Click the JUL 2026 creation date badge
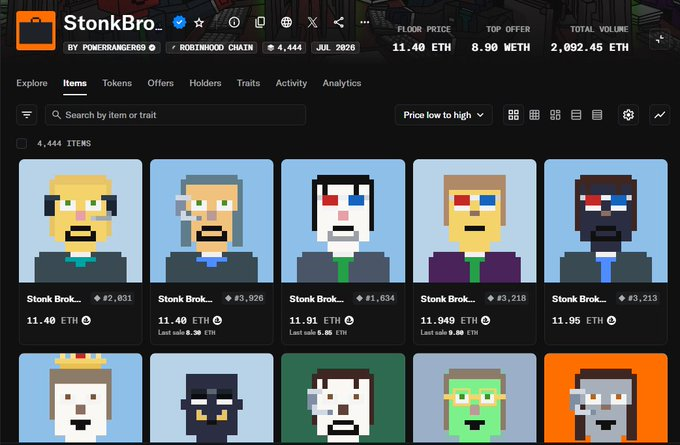This screenshot has height=445, width=680. (336, 48)
